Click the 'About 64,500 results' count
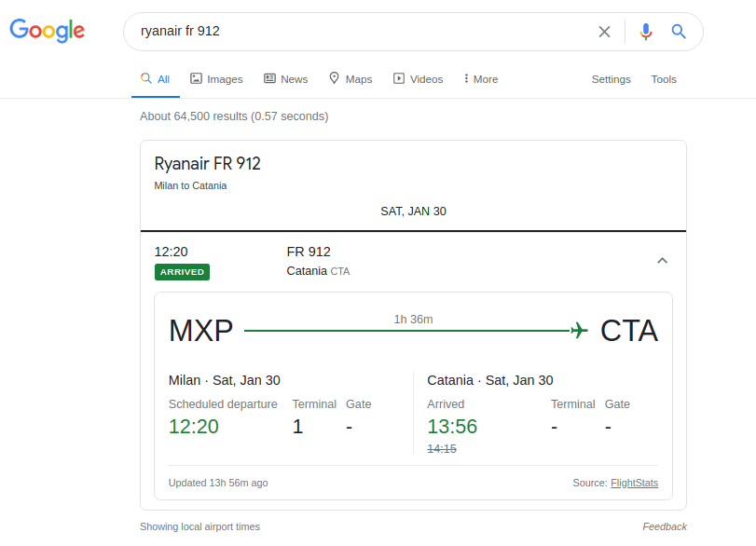Screen dimensions: 756x546 tap(234, 116)
